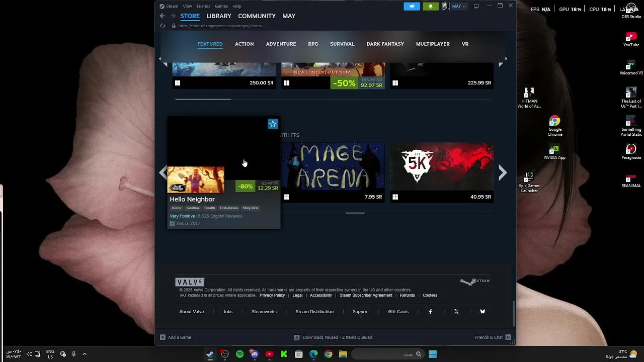Click the taskbar search box
Viewport: 644px width, 362px height.
pos(387,354)
